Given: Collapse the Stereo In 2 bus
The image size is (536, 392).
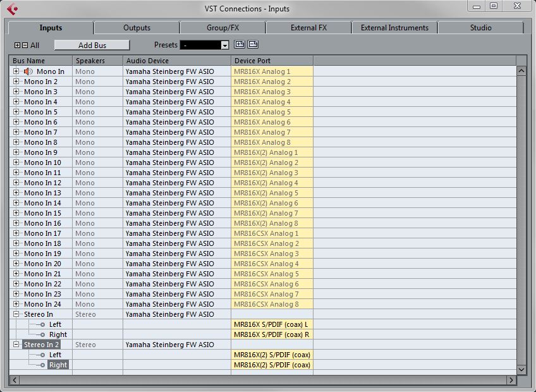Looking at the screenshot, I should click(x=16, y=345).
